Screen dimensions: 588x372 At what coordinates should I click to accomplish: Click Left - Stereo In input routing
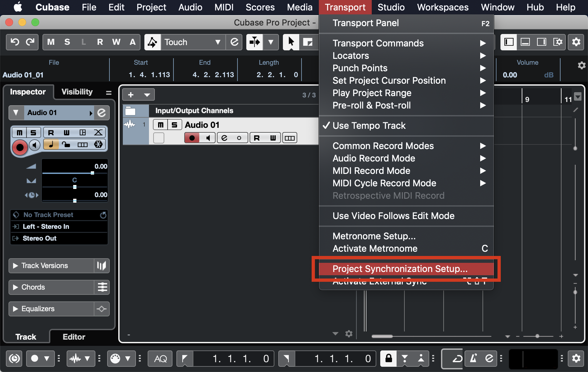(x=59, y=227)
